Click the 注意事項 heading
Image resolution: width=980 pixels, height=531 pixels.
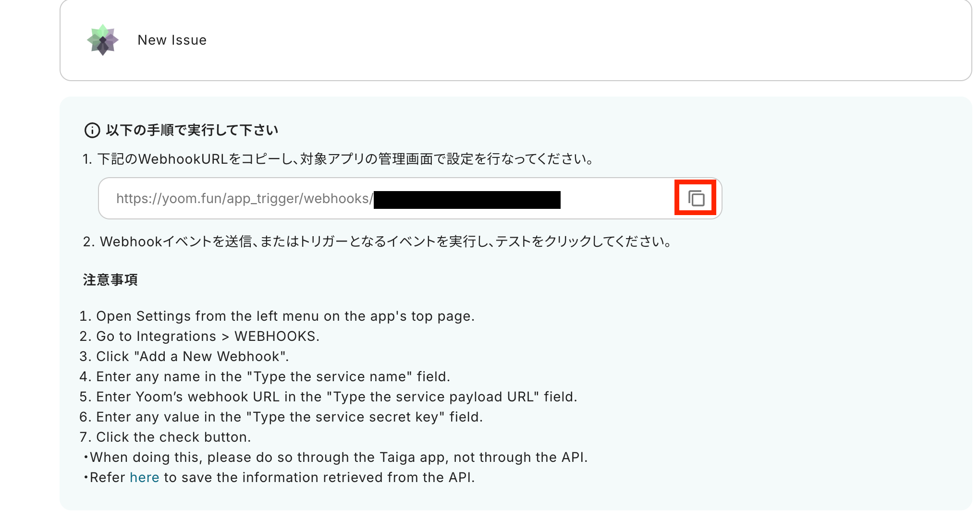pos(110,280)
